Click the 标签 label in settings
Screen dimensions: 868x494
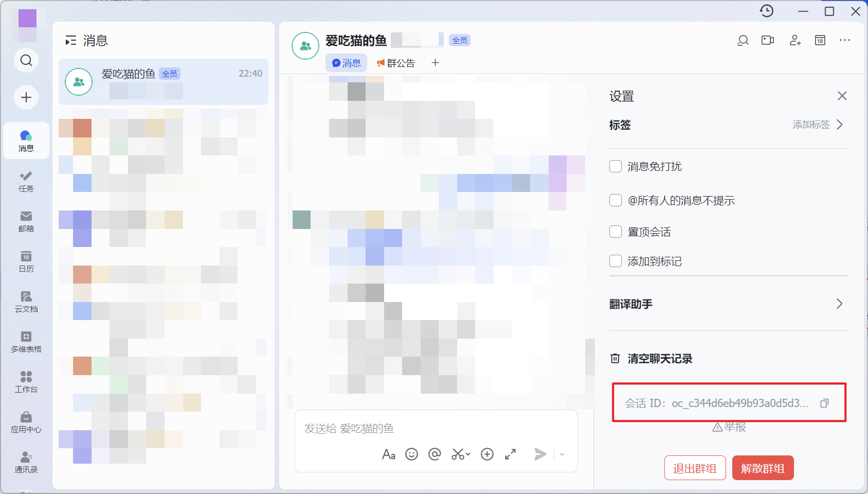tap(620, 125)
